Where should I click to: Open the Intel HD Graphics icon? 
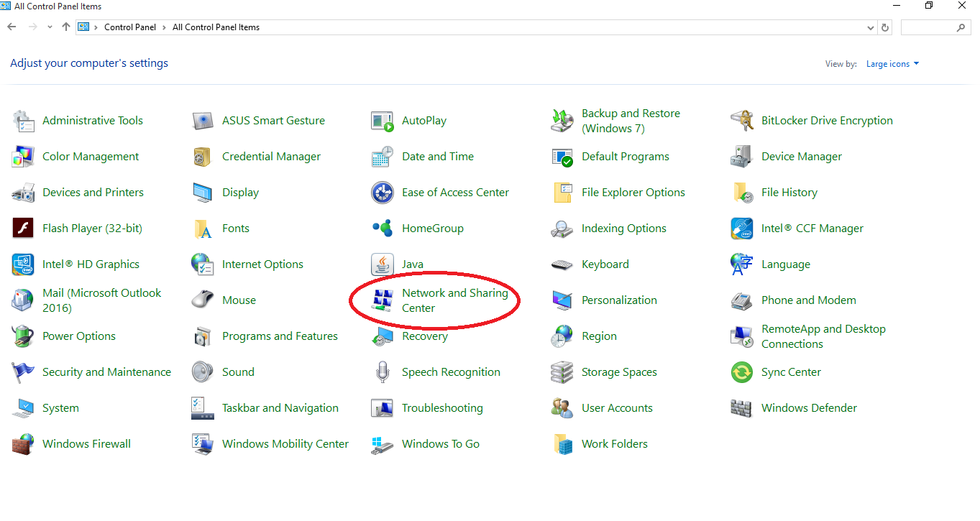point(23,264)
